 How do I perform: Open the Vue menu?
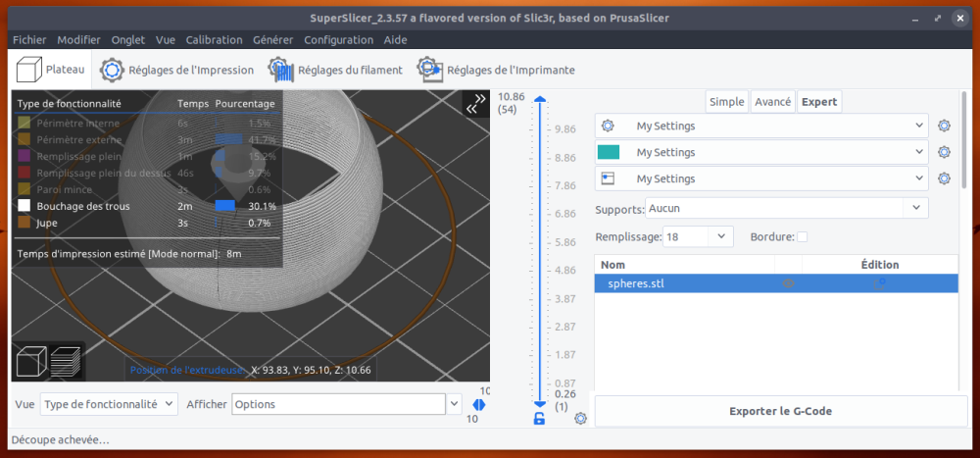point(166,40)
